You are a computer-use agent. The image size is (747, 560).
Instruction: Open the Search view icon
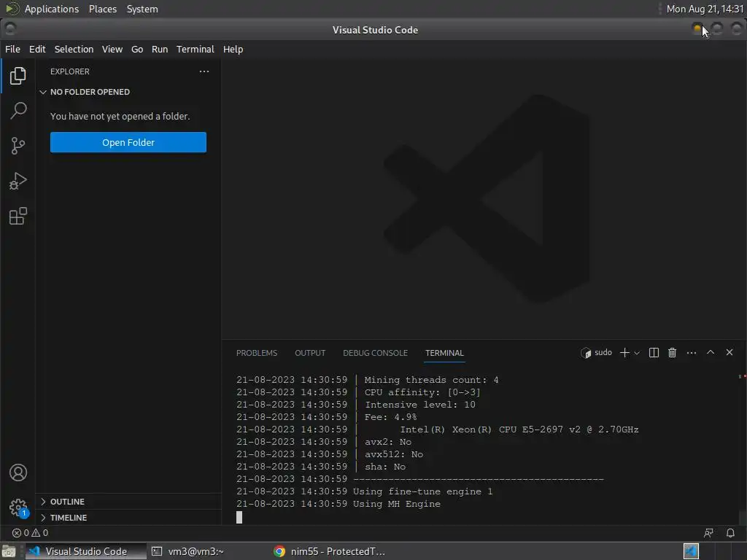point(18,111)
